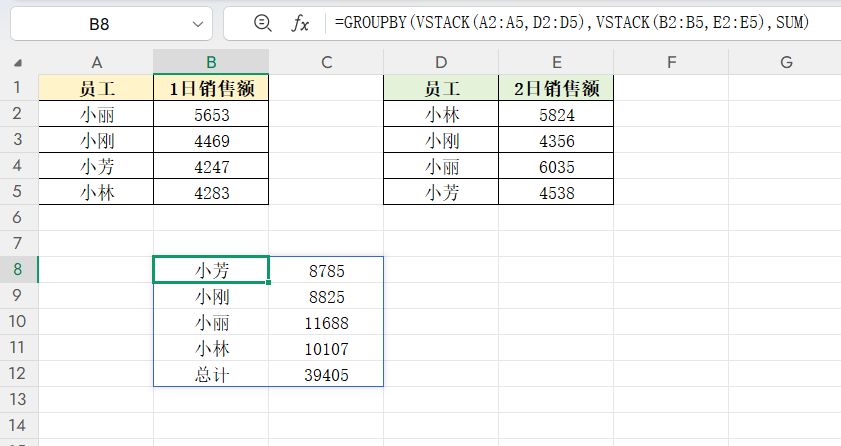841x446 pixels.
Task: Select column G header
Action: click(x=786, y=62)
